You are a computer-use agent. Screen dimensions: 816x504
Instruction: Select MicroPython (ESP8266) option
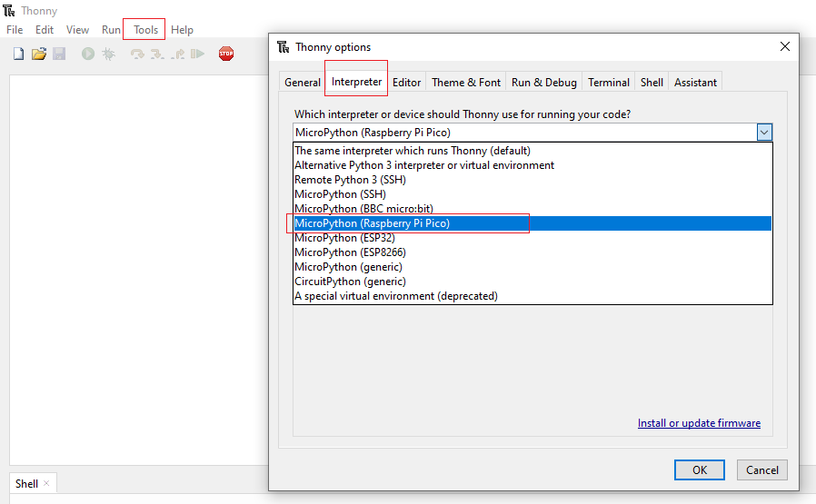coord(532,252)
